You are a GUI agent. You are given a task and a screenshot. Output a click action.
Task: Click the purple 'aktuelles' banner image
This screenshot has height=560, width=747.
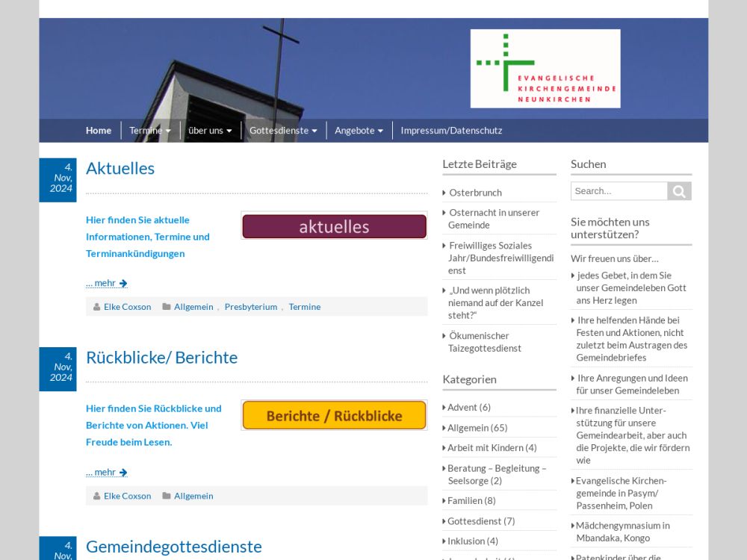point(334,226)
